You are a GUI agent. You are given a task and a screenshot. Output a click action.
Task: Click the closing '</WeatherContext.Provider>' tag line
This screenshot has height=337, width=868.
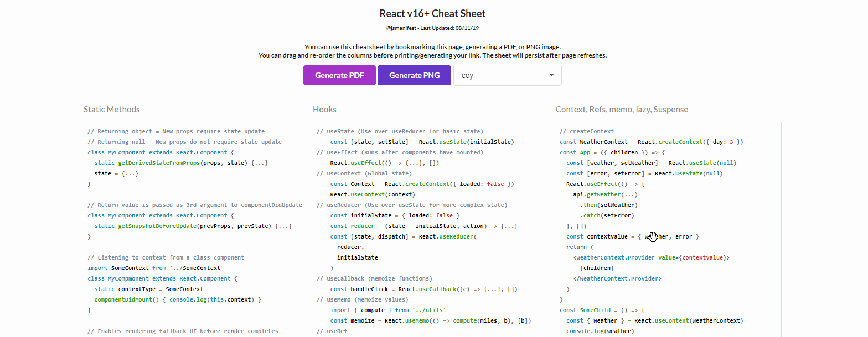(617, 278)
